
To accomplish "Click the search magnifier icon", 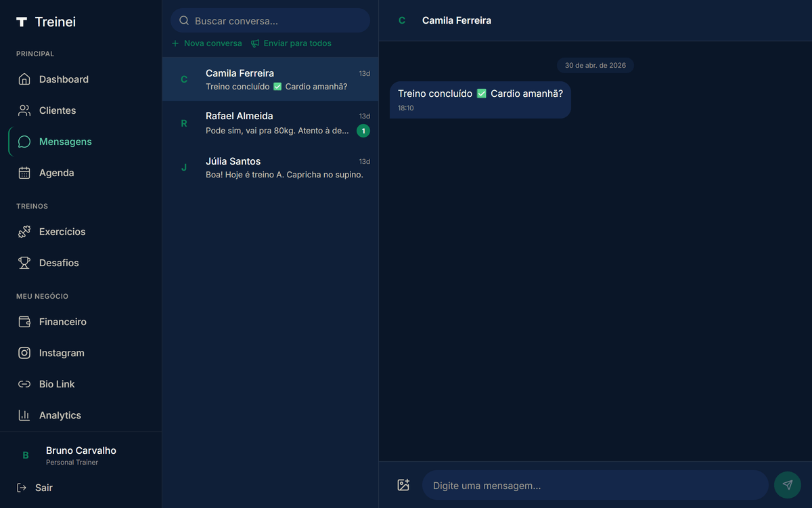I will click(x=184, y=21).
